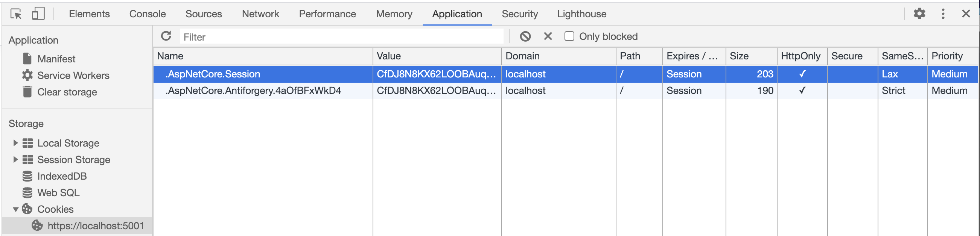The height and width of the screenshot is (236, 980).
Task: Expand the Session Storage tree node
Action: pyautogui.click(x=15, y=160)
